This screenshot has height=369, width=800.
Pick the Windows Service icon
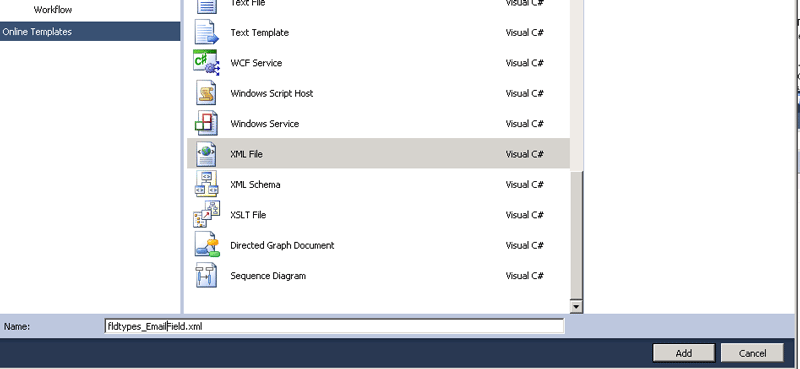click(x=206, y=124)
